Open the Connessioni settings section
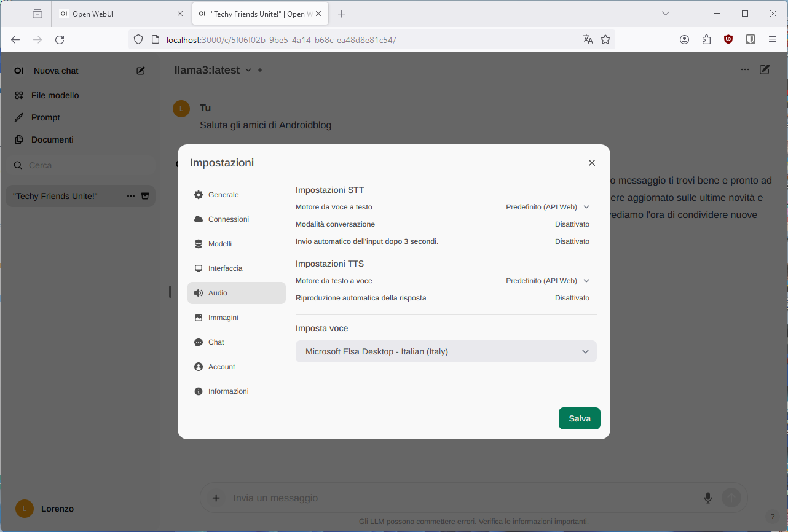This screenshot has width=788, height=532. point(228,219)
